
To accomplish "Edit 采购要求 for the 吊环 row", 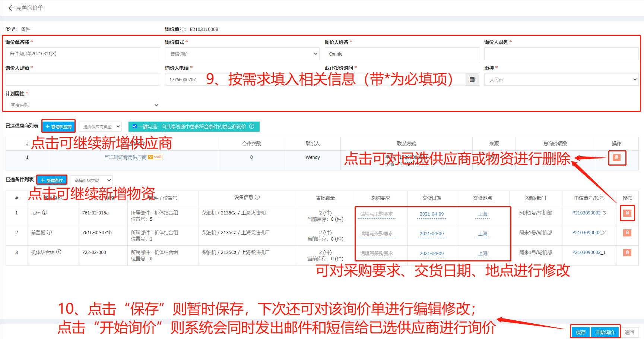I will pos(377,214).
